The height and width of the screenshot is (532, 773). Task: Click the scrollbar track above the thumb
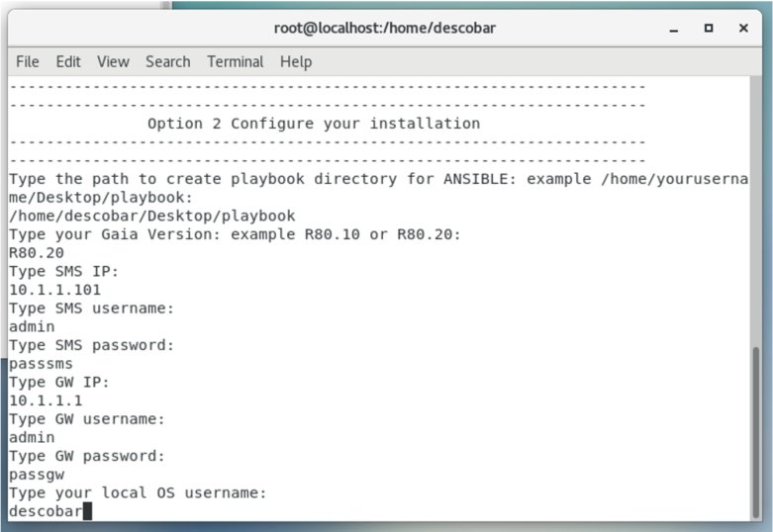click(756, 212)
